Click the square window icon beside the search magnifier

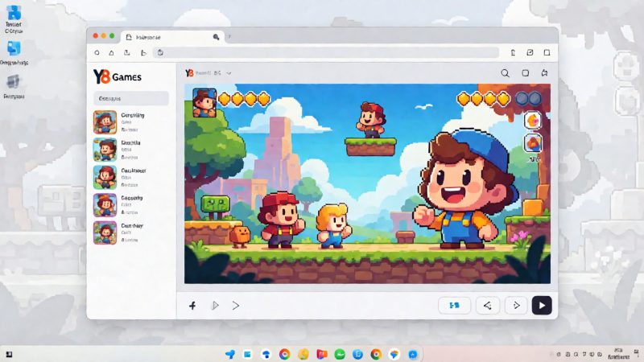tap(526, 73)
